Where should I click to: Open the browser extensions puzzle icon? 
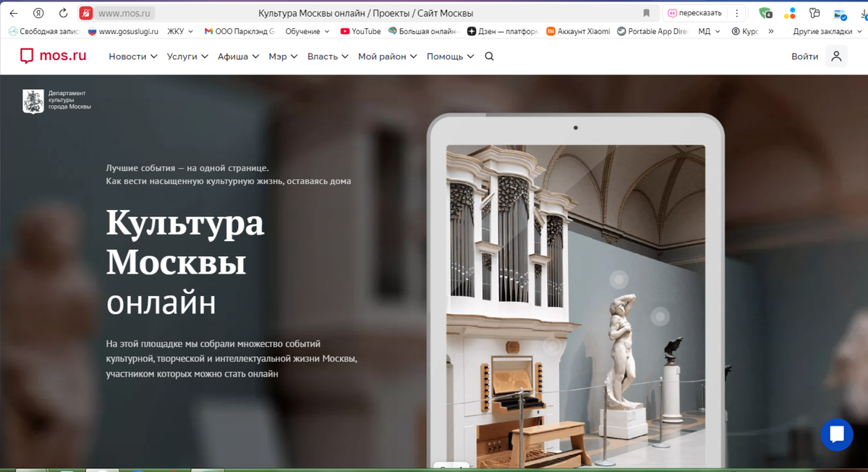click(815, 13)
